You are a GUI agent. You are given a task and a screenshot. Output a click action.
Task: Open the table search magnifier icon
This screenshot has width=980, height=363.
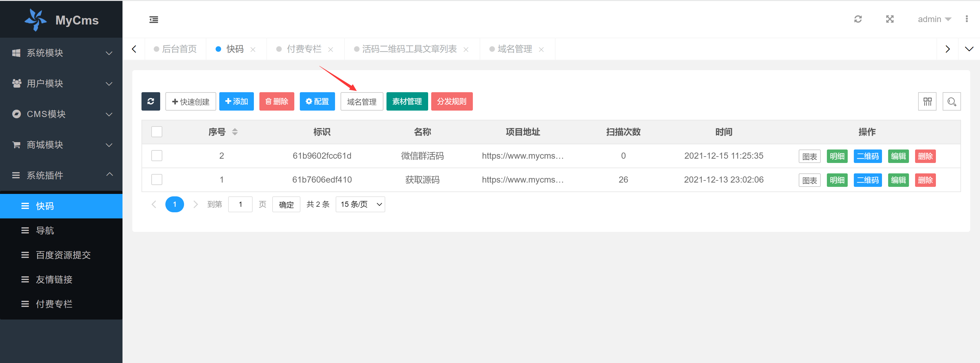click(952, 101)
